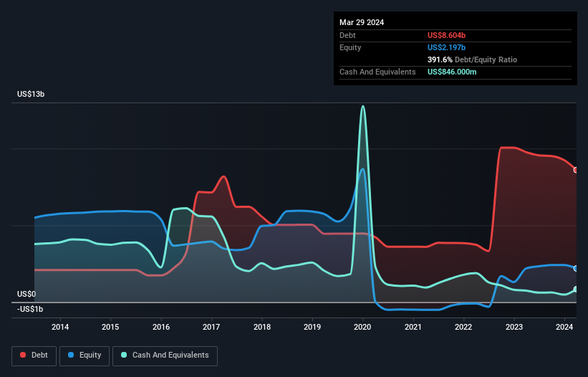Screen dimensions: 588x377
Task: Toggle the Equity series legend button
Action: pos(85,355)
